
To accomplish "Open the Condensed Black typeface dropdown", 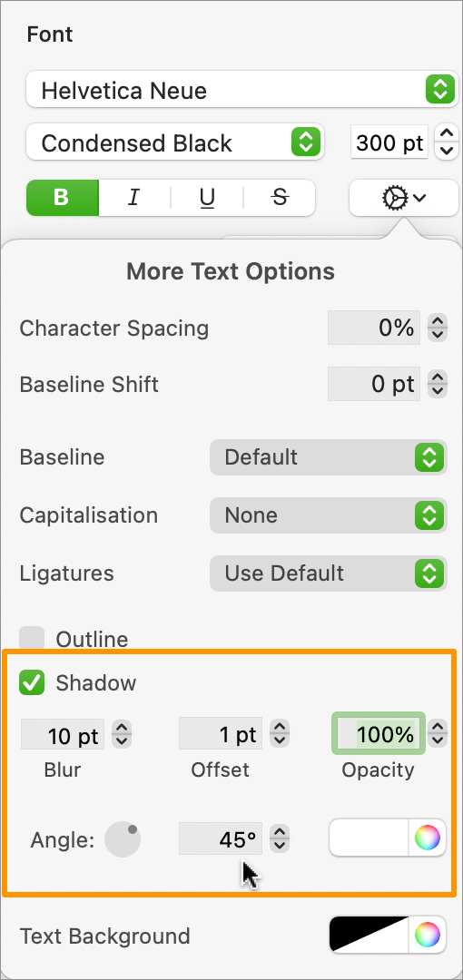I will [174, 142].
